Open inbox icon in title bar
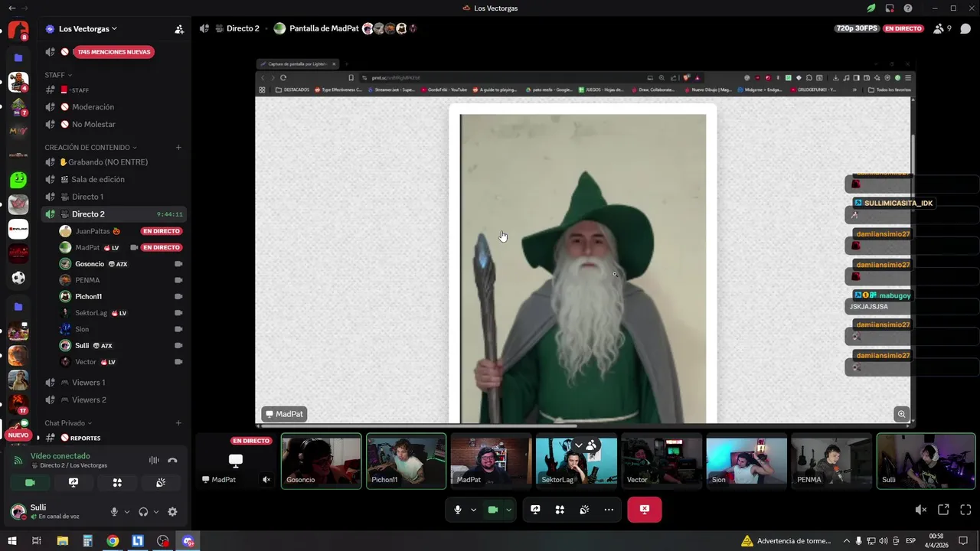The image size is (980, 551). point(890,8)
